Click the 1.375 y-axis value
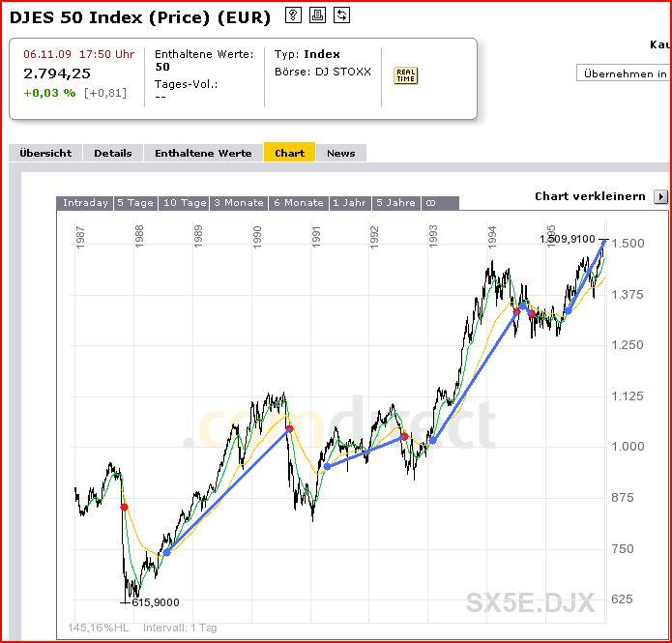 pyautogui.click(x=628, y=295)
